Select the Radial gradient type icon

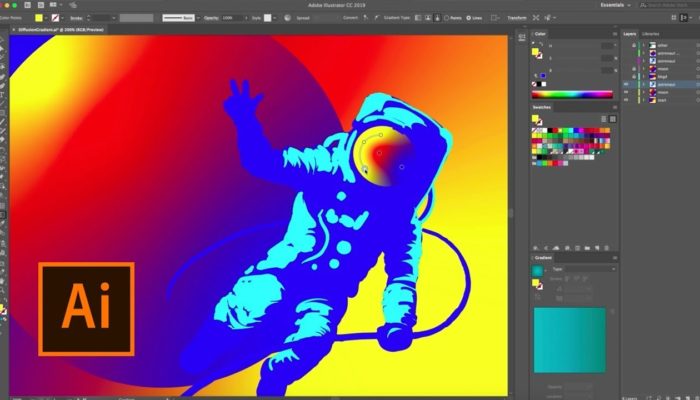pyautogui.click(x=428, y=18)
